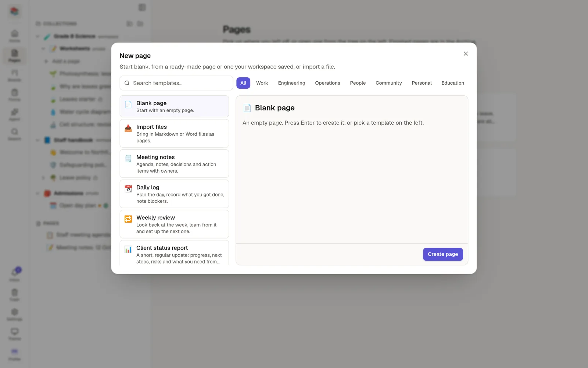Viewport: 588px width, 368px height.
Task: Click the Import files inbox tray icon
Action: [x=128, y=128]
